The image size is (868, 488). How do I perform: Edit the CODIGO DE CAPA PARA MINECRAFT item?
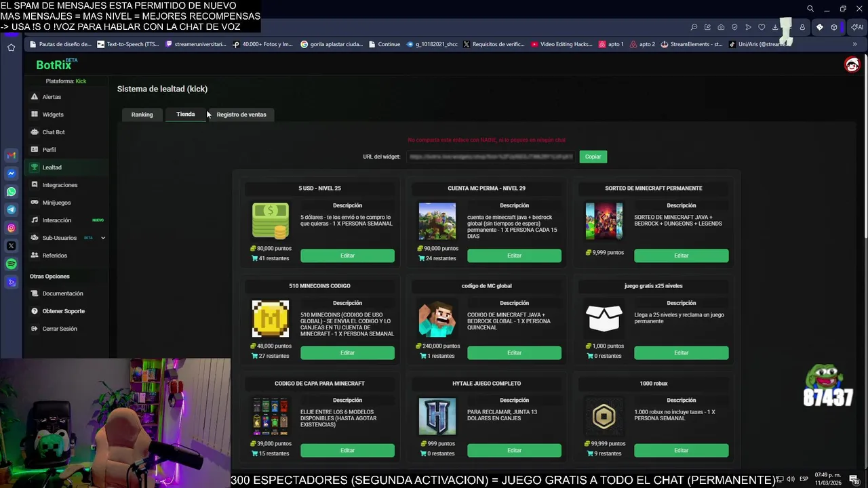tap(347, 450)
